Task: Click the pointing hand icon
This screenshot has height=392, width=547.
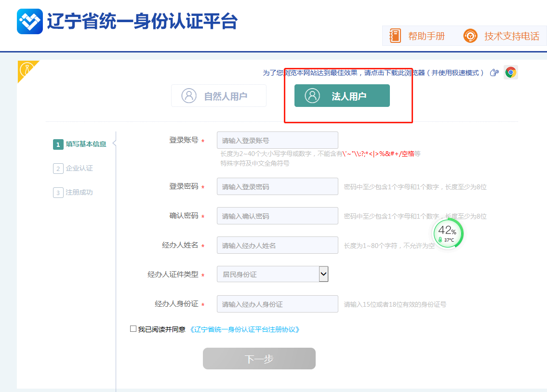Action: click(494, 73)
